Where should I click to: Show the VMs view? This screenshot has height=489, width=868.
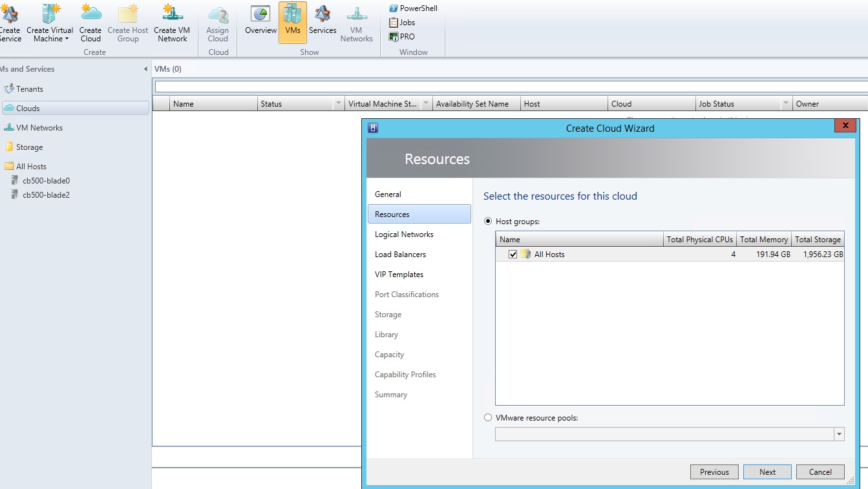click(292, 22)
